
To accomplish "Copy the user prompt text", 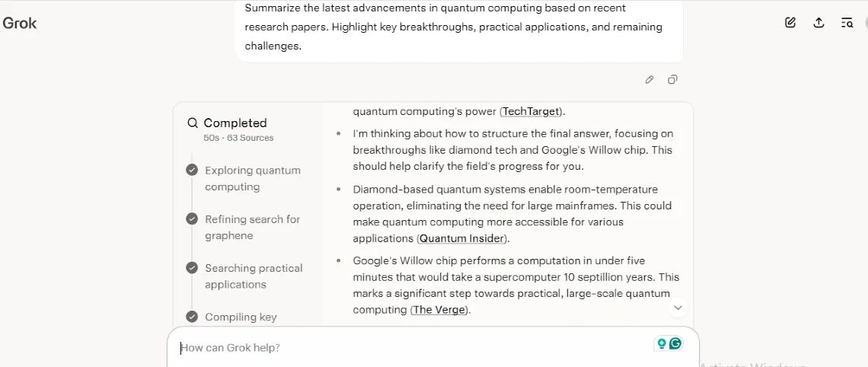I will pyautogui.click(x=672, y=79).
